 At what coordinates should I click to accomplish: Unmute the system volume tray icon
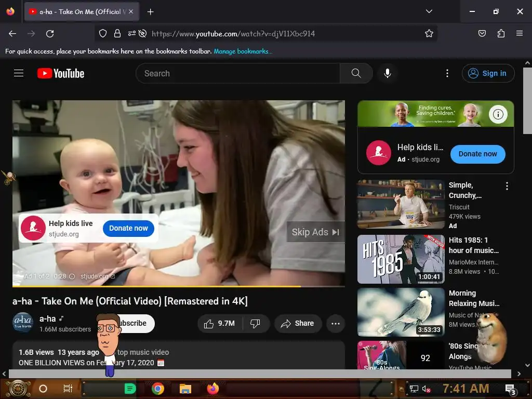pos(426,389)
